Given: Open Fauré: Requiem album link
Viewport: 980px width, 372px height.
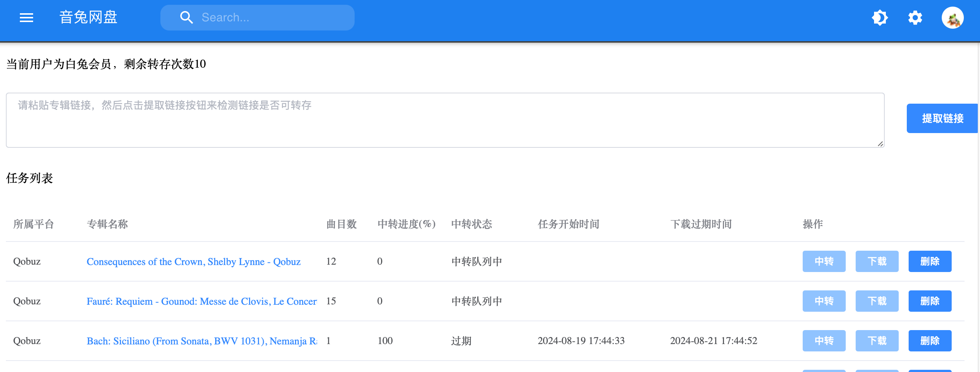Looking at the screenshot, I should 202,301.
